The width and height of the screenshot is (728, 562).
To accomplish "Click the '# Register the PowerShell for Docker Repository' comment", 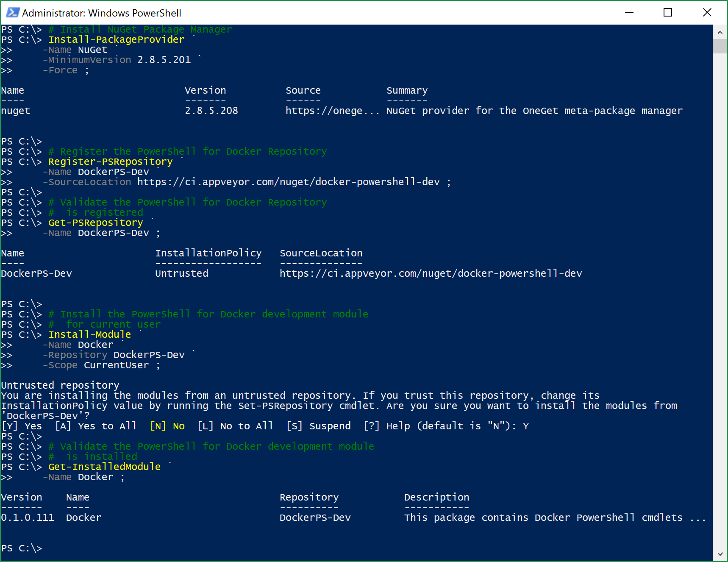I will click(188, 151).
